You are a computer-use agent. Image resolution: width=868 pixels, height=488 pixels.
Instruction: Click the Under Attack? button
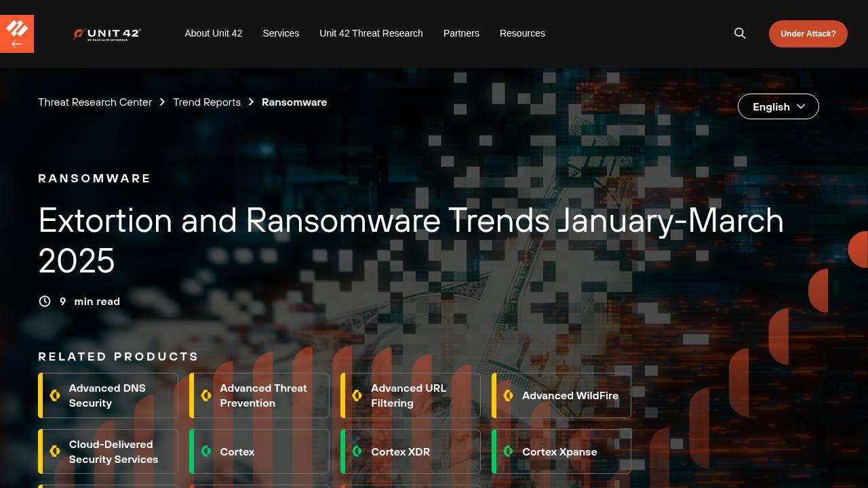[808, 34]
